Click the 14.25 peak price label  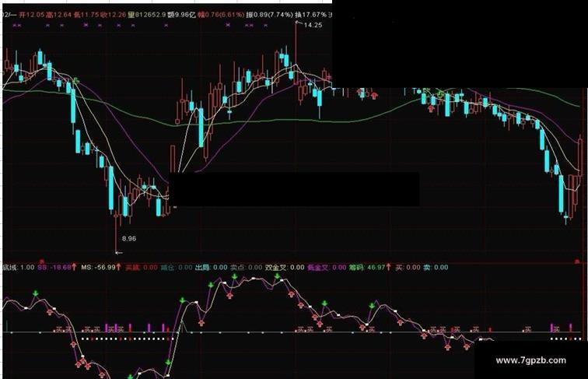313,25
